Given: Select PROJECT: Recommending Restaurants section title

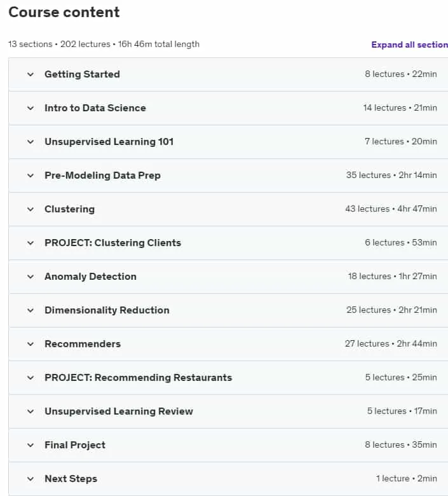Looking at the screenshot, I should click(138, 378).
